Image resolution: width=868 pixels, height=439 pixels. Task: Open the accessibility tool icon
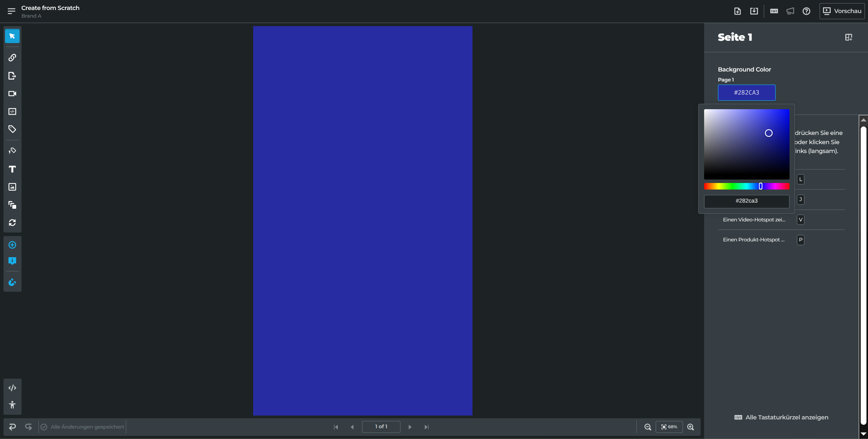tap(12, 405)
